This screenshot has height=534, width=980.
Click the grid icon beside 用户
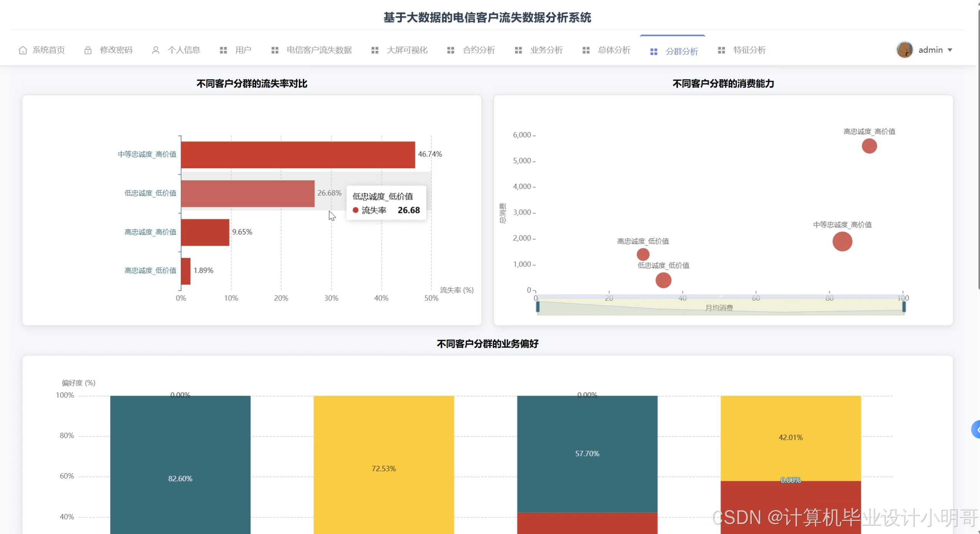pos(223,50)
